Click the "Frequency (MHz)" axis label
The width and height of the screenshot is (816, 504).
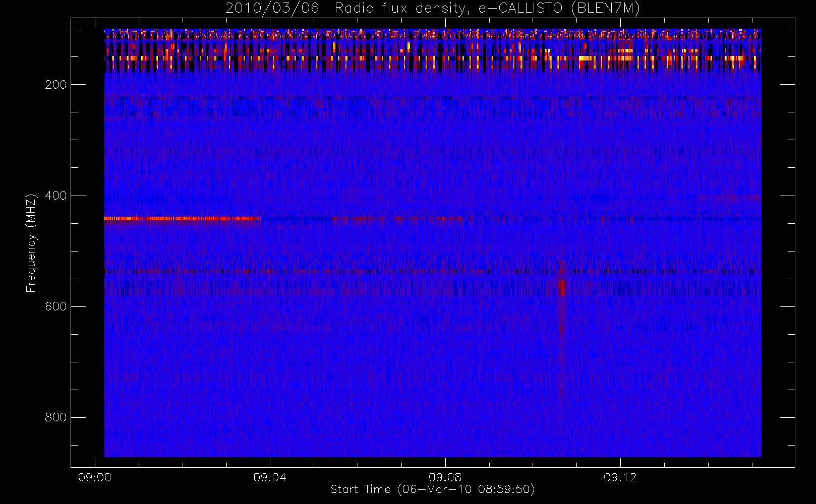pyautogui.click(x=31, y=243)
